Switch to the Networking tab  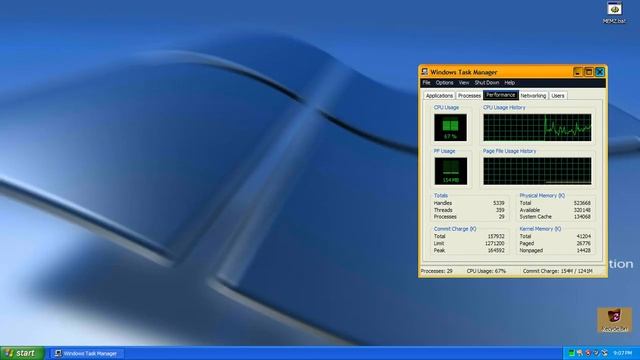(x=533, y=96)
